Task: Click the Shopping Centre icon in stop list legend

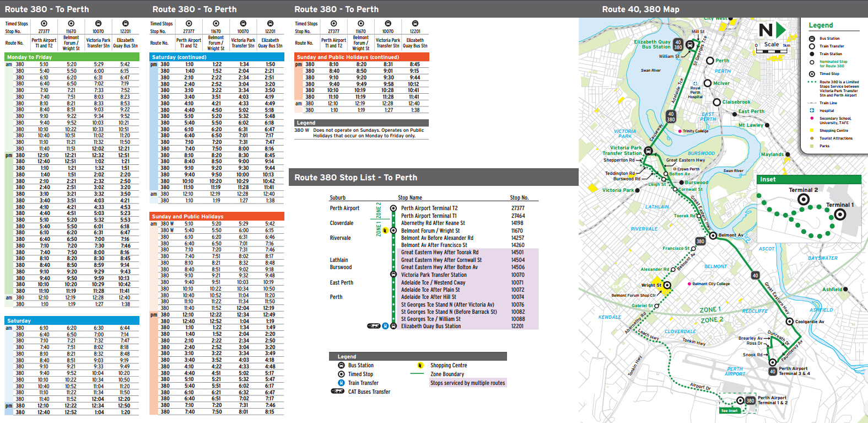Action: (x=420, y=365)
